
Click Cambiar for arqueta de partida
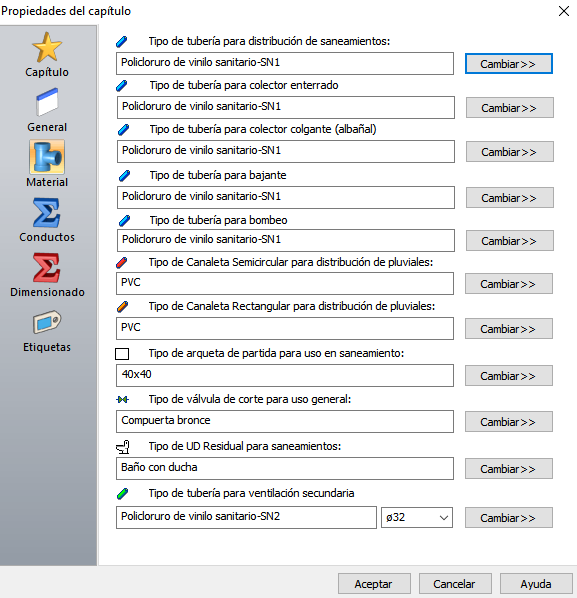509,376
